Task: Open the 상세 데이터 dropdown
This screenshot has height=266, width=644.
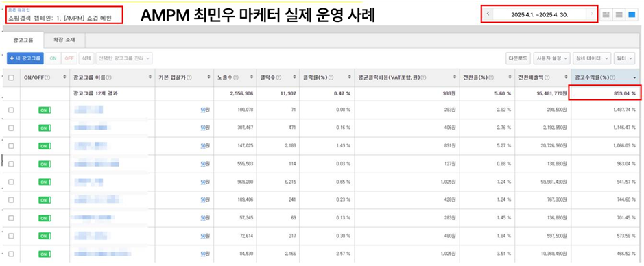Action: point(592,58)
